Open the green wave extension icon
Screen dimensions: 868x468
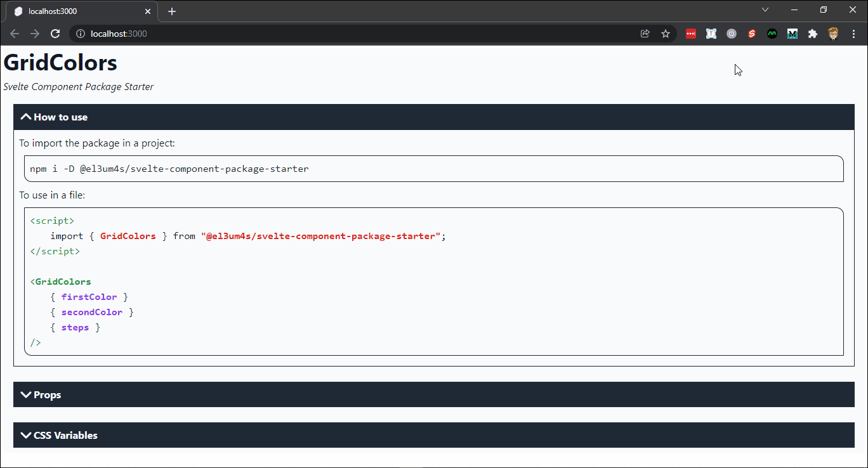point(772,34)
